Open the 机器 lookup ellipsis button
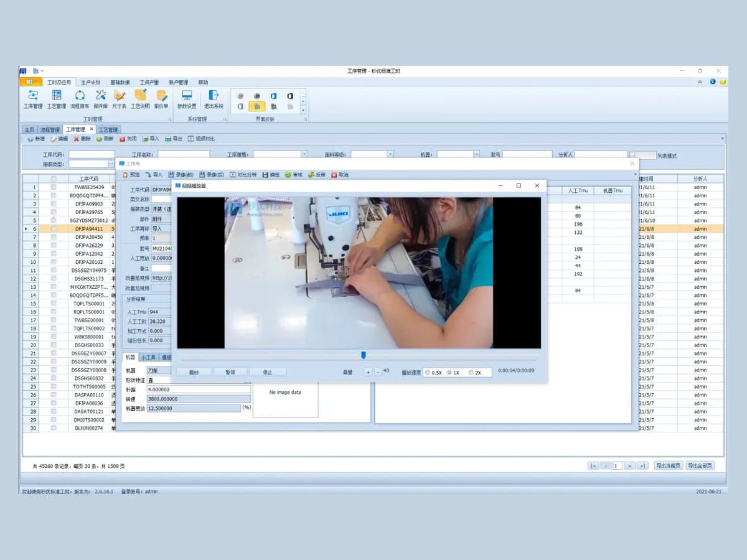Viewport: 747px width, 560px height. tap(476, 154)
